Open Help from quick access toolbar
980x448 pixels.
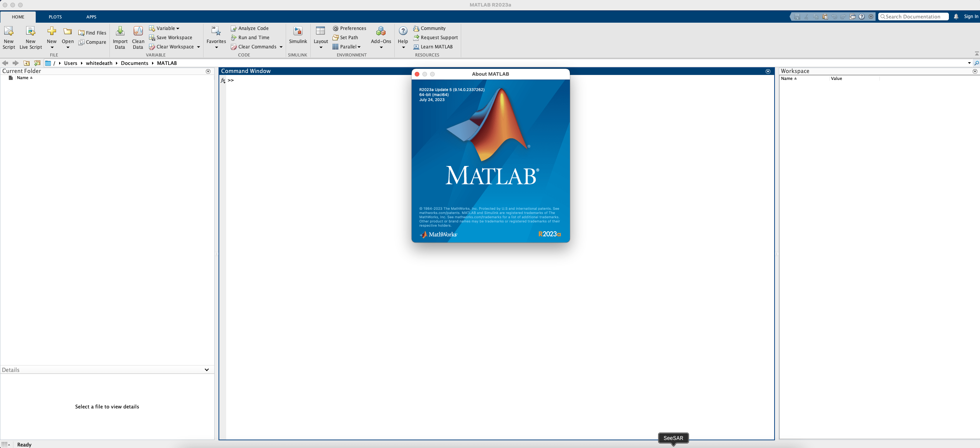coord(862,17)
